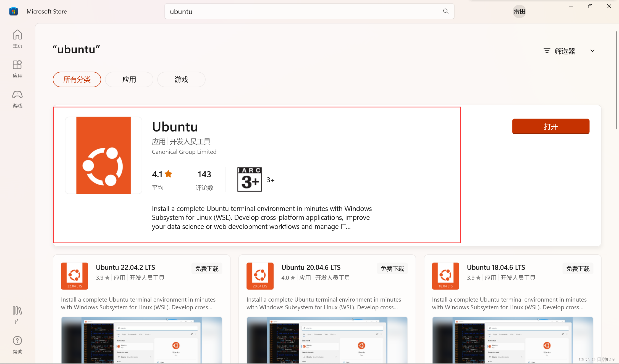Click 免费下载 for Ubuntu 18.04.6 LTS
This screenshot has height=364, width=619.
(578, 269)
